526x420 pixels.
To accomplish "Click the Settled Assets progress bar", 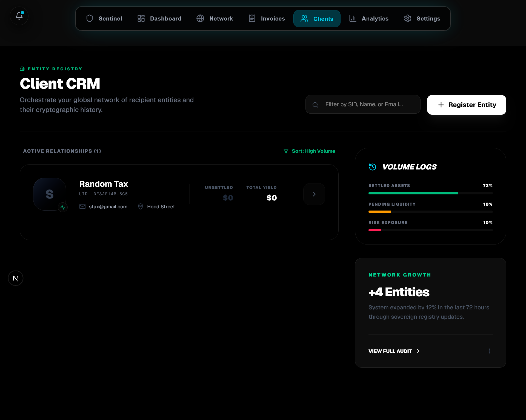I will pyautogui.click(x=430, y=193).
